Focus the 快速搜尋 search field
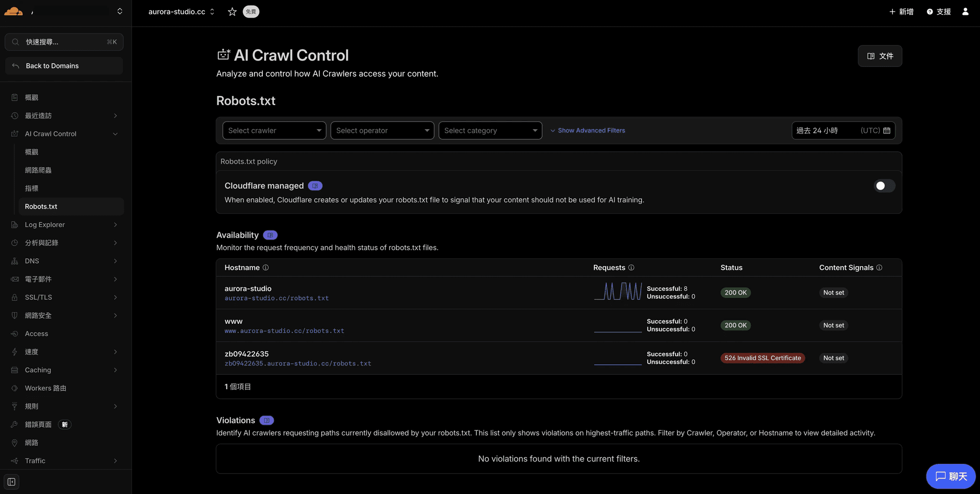Image resolution: width=980 pixels, height=494 pixels. point(64,42)
